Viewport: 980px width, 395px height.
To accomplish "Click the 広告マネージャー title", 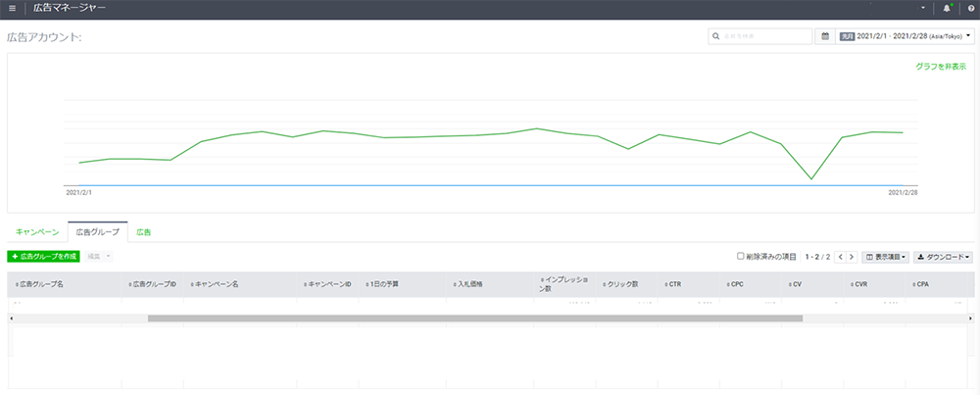I will point(70,8).
